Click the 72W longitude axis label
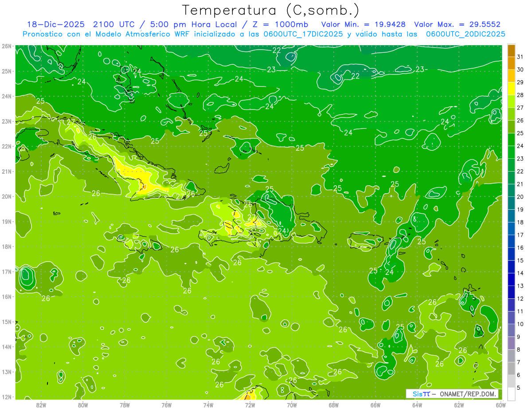This screenshot has height=411, width=532. pos(250,405)
